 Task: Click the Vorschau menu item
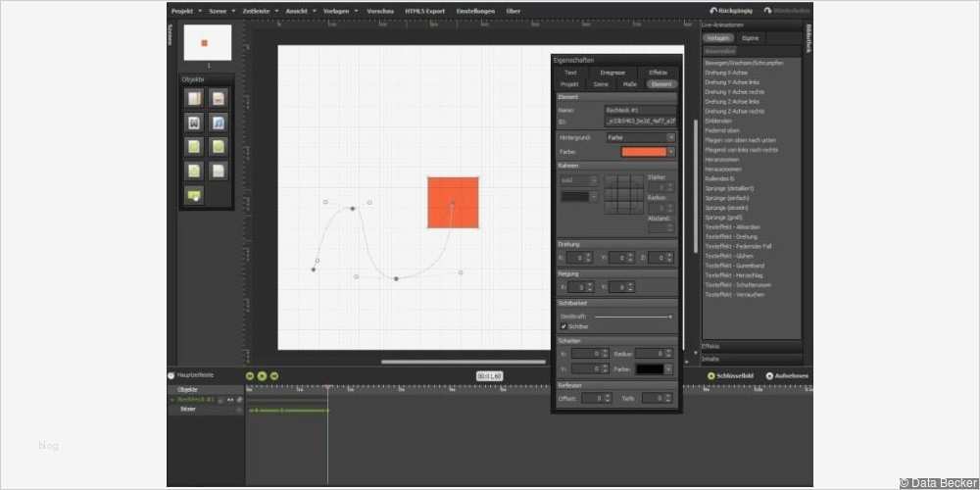[380, 11]
